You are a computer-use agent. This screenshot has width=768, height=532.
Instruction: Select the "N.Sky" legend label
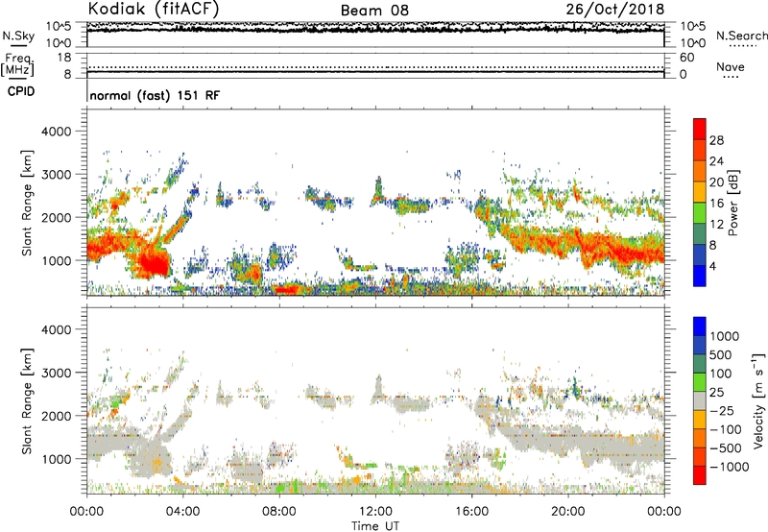pyautogui.click(x=18, y=36)
